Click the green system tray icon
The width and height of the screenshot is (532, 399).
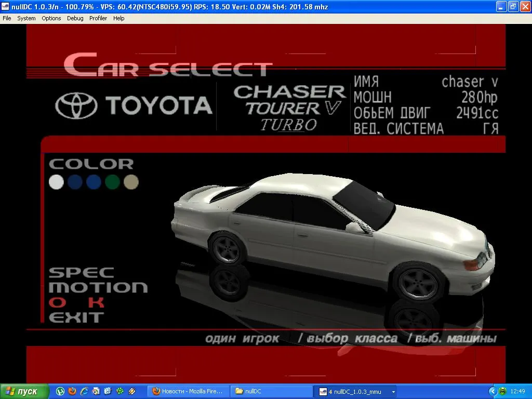tap(503, 392)
